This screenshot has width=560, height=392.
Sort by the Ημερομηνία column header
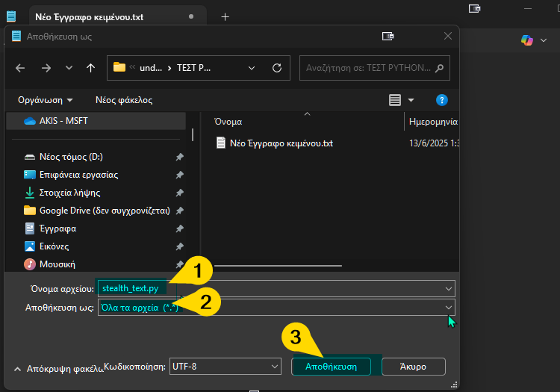[x=432, y=122]
